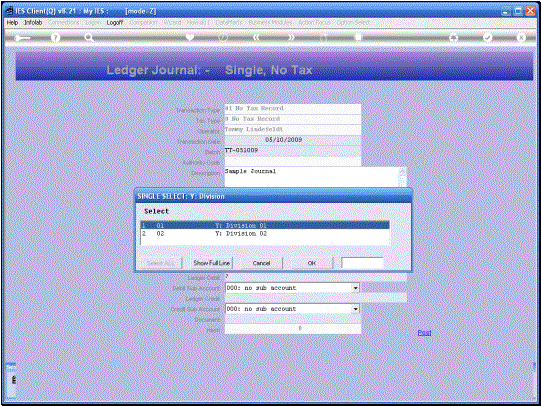Click the input box beside OK

point(362,263)
